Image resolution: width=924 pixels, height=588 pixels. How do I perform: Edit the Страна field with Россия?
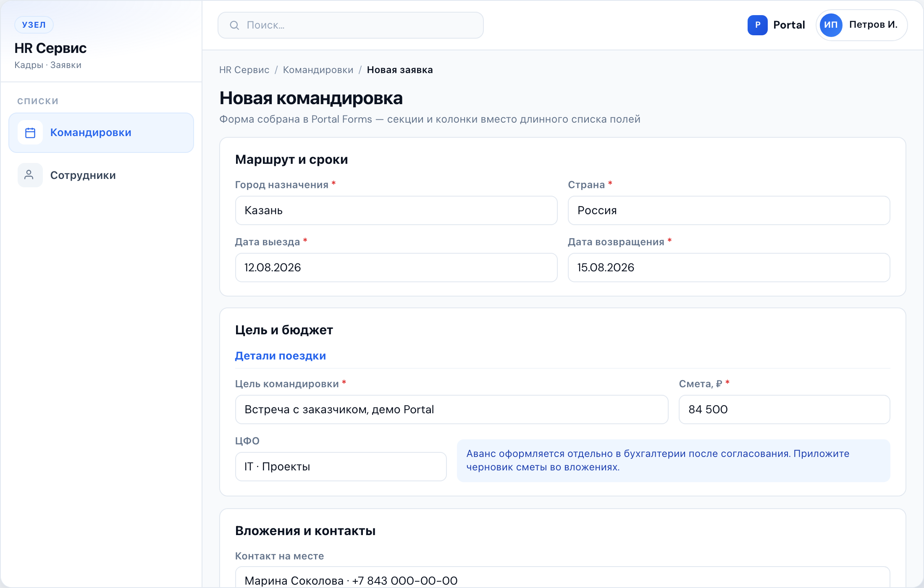(x=729, y=210)
